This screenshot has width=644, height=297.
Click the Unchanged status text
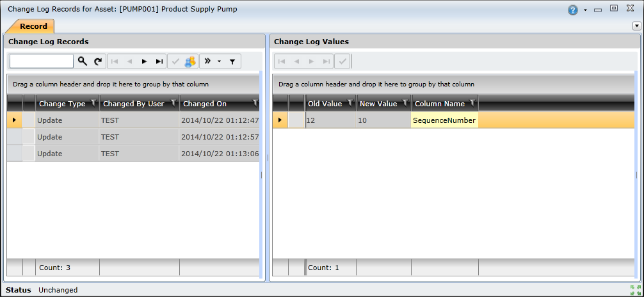click(x=58, y=290)
